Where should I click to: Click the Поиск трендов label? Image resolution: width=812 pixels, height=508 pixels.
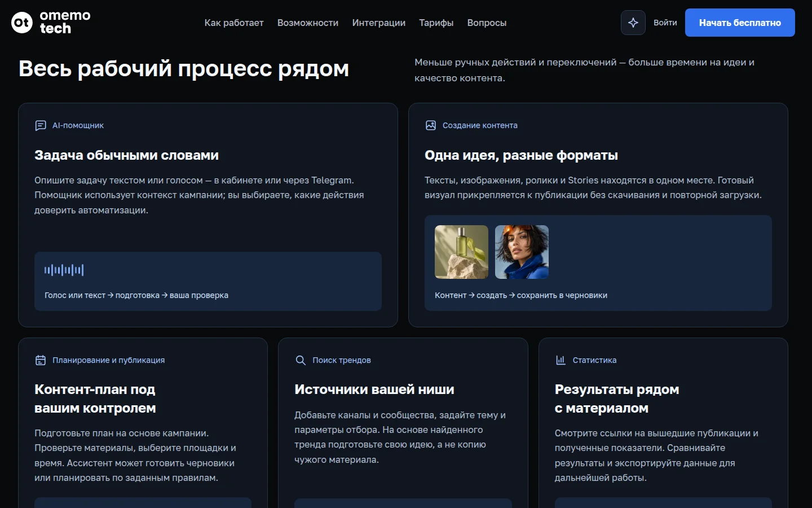tap(342, 360)
